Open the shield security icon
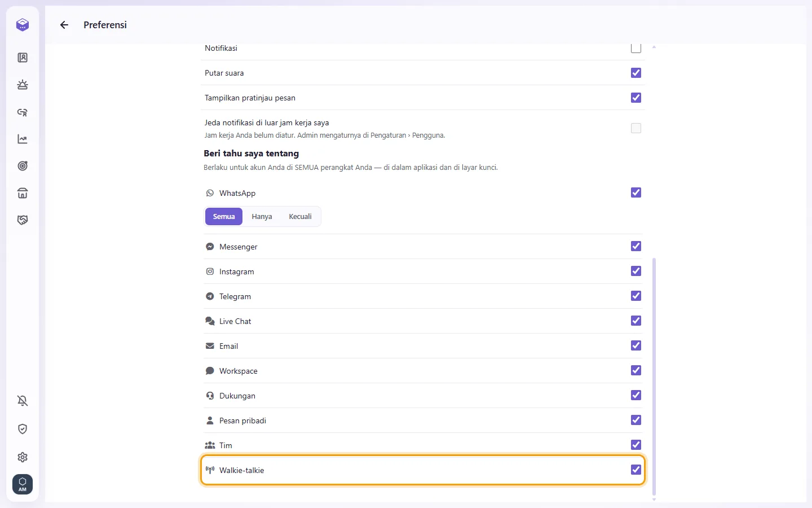812x508 pixels. click(x=23, y=429)
